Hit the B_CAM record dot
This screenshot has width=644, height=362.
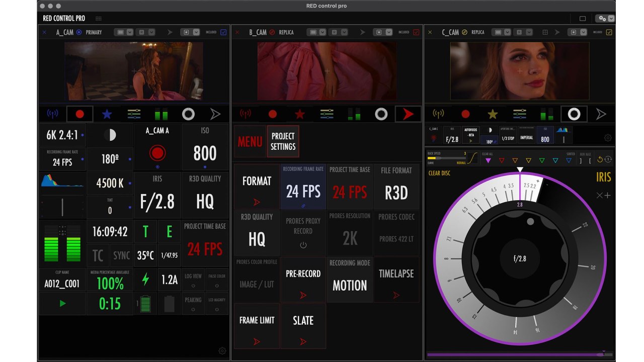[273, 114]
